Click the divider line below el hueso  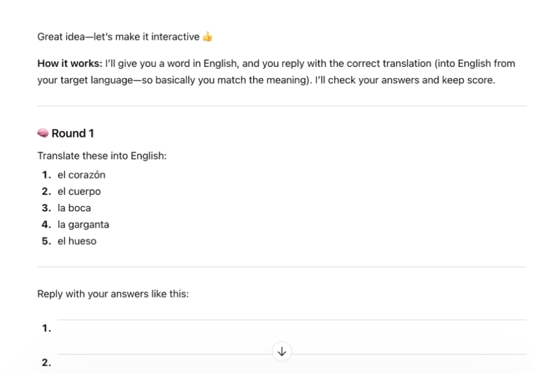tap(282, 267)
